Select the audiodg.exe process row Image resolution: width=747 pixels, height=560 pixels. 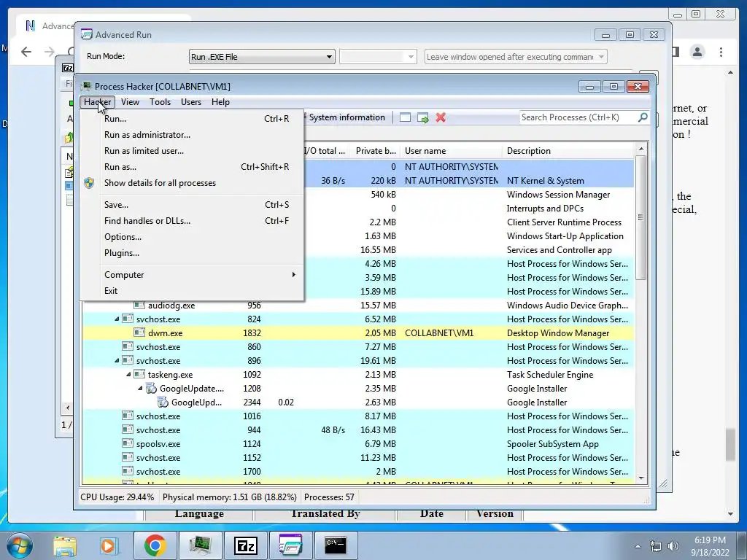(358, 306)
